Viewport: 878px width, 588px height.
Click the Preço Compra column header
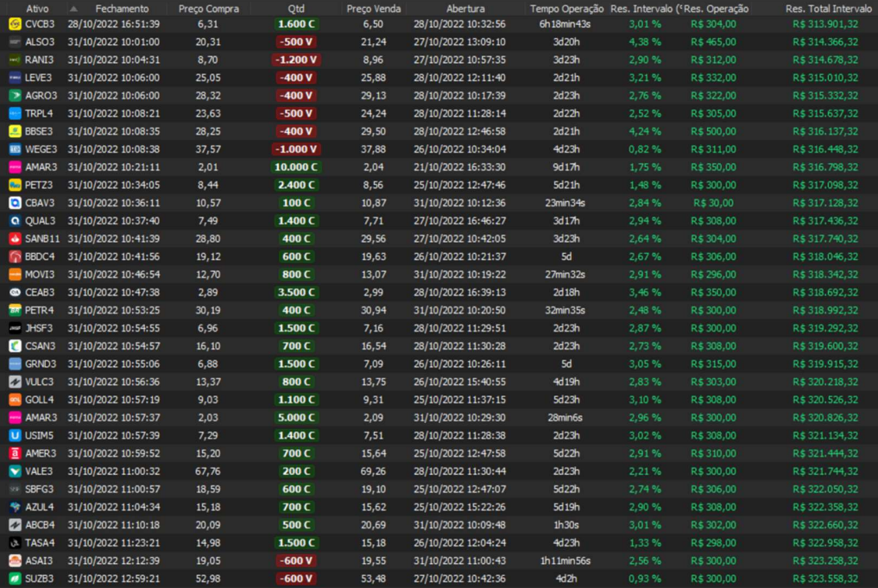pos(208,8)
